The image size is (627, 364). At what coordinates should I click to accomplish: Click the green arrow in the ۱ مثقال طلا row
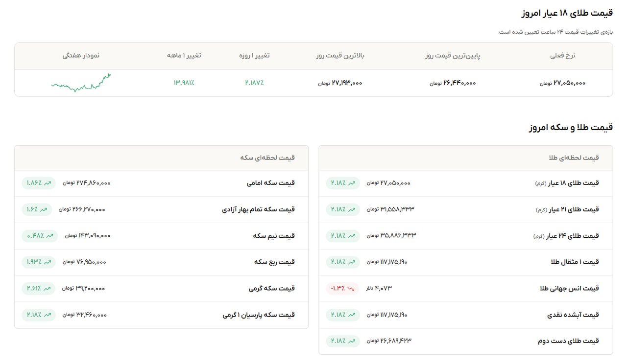tap(351, 262)
